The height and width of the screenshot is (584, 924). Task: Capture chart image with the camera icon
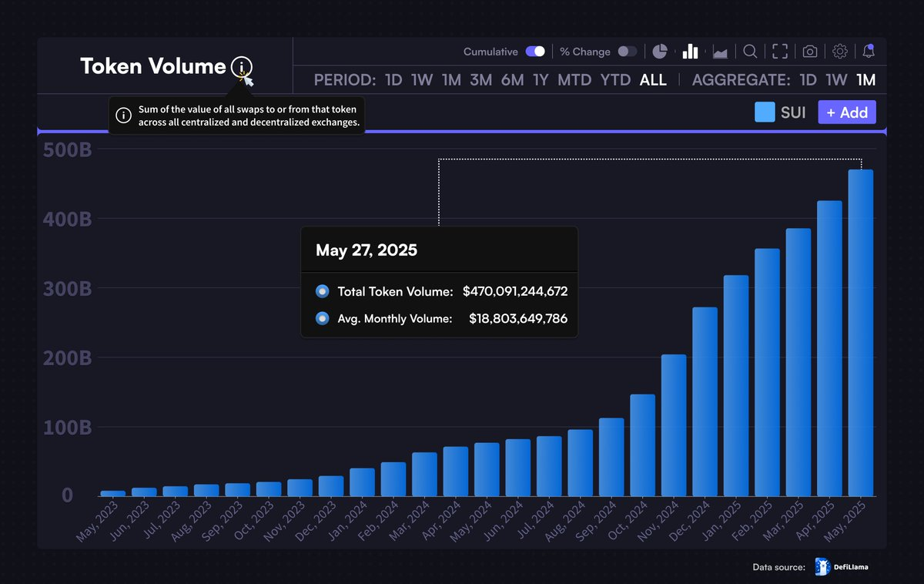tap(809, 51)
